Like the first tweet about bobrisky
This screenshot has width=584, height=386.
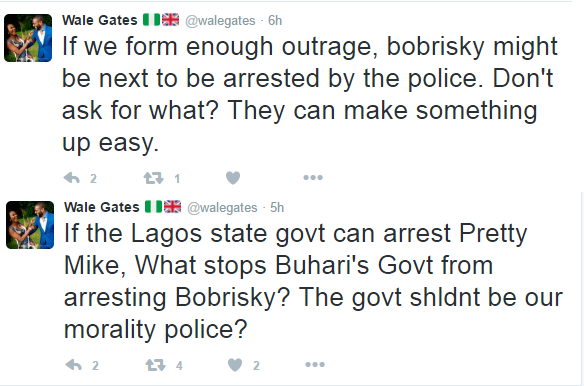(x=233, y=178)
